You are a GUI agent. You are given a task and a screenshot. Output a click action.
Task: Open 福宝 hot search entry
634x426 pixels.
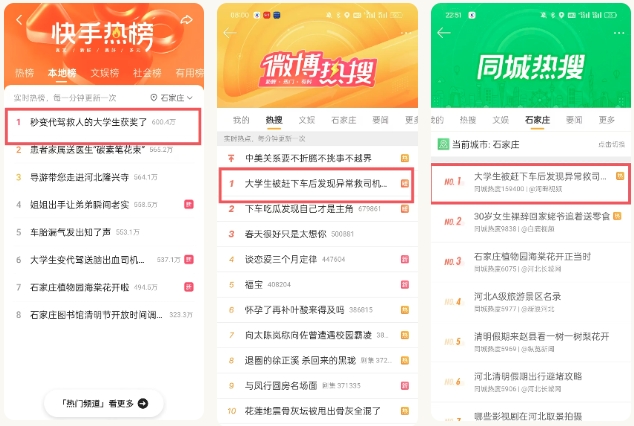pos(317,285)
